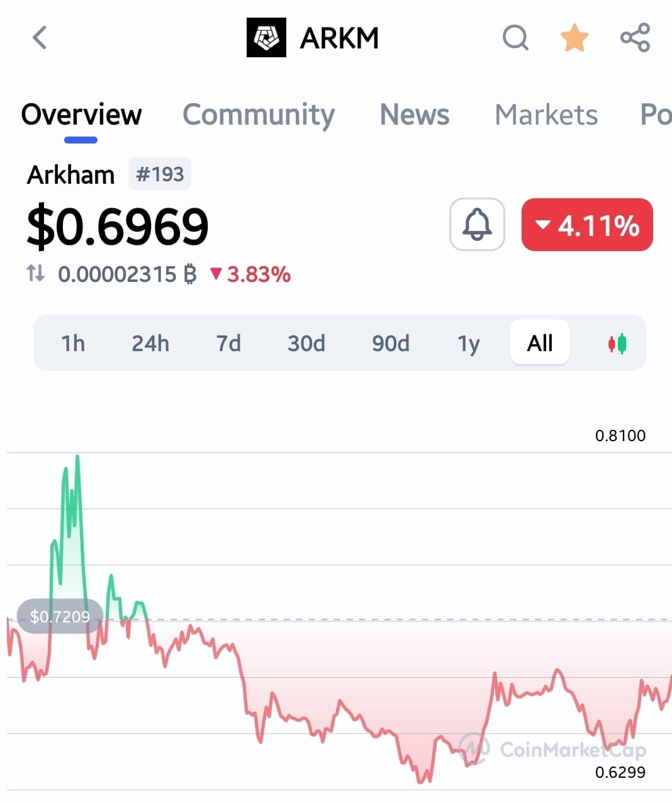Tap the Arkham ARKM logo icon
Image resolution: width=672 pixels, height=803 pixels.
[266, 38]
